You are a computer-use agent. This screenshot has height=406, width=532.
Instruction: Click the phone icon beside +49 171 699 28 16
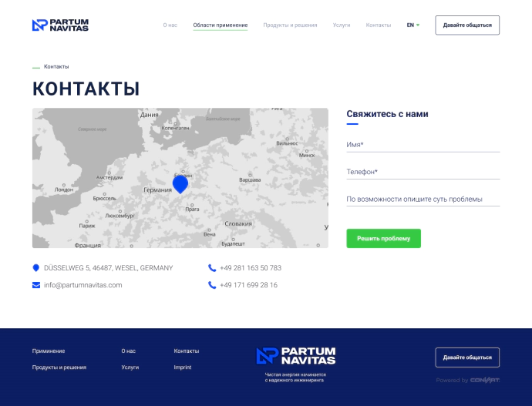[x=212, y=285]
